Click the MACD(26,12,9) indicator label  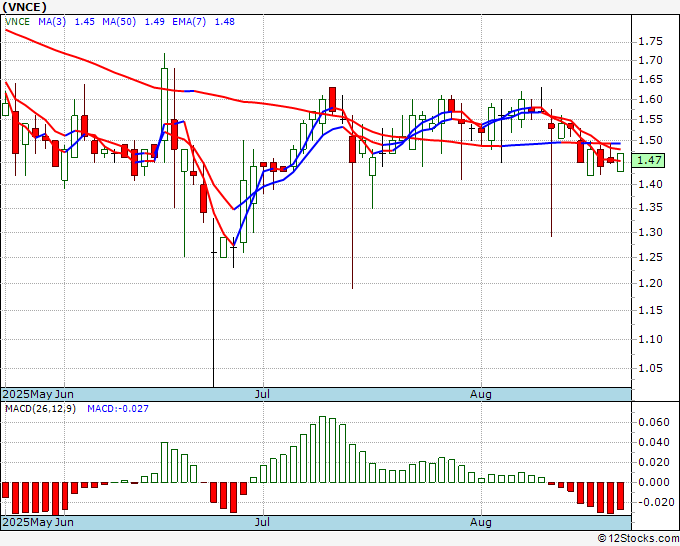[40, 409]
